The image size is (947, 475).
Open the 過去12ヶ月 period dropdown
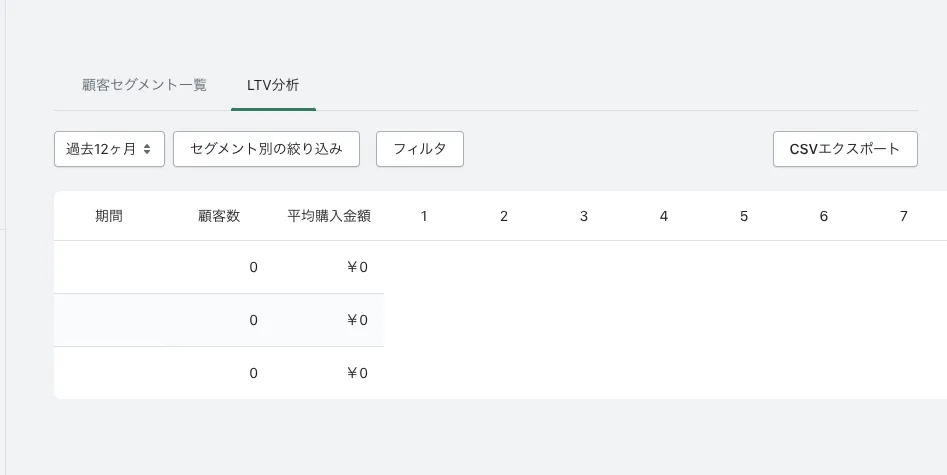109,149
